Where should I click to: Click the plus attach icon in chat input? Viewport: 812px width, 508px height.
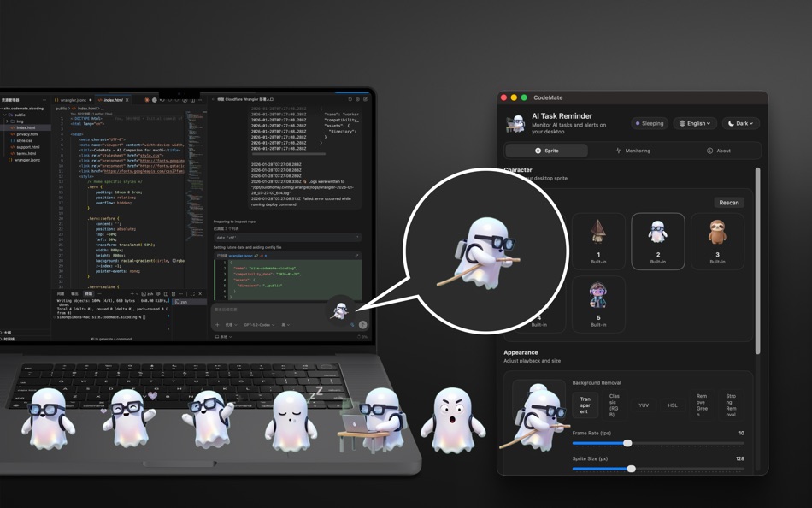217,325
